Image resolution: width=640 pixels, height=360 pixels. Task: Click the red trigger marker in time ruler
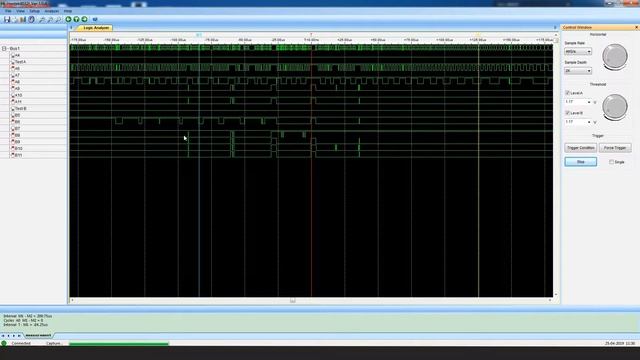click(311, 36)
